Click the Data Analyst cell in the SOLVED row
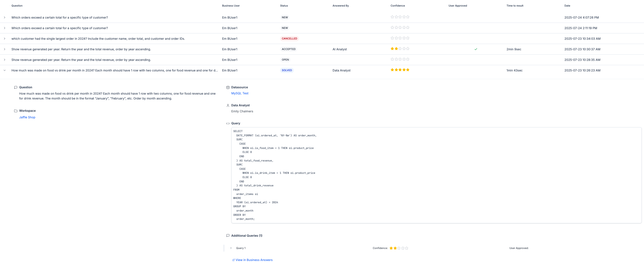 (x=341, y=71)
